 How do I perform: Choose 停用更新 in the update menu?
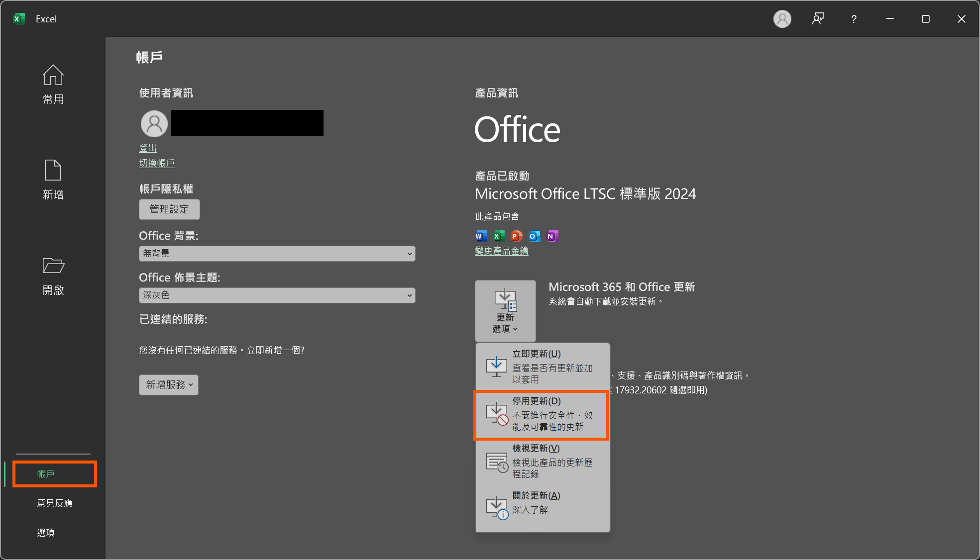pyautogui.click(x=543, y=414)
